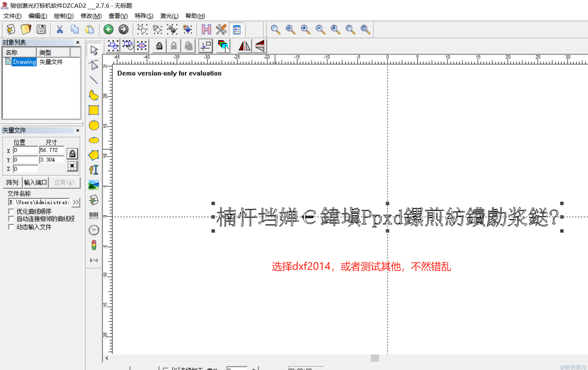Enable 动态输入文件 checkbox
Screen dimensions: 588x370
click(11, 227)
